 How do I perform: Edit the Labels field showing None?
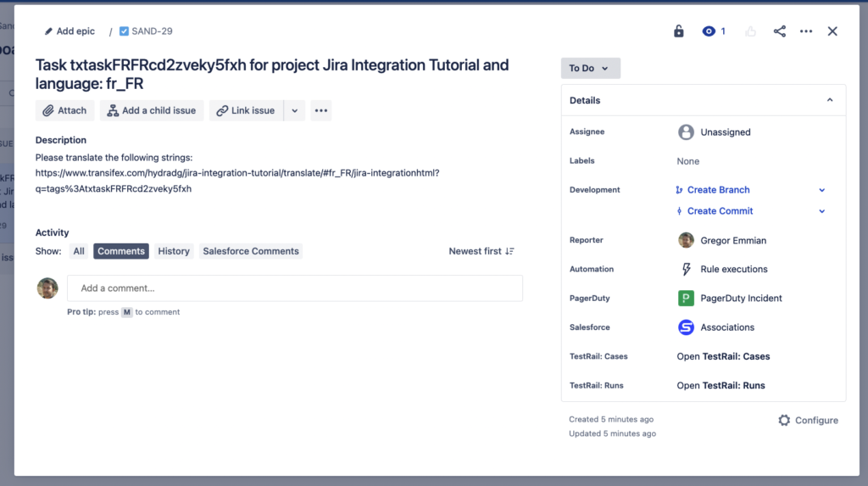click(x=688, y=161)
